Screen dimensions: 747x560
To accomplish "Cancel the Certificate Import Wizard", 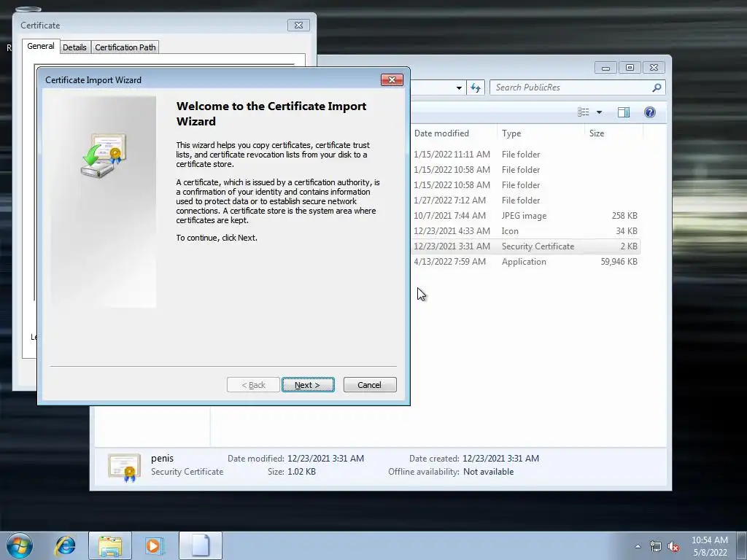I will (x=370, y=385).
